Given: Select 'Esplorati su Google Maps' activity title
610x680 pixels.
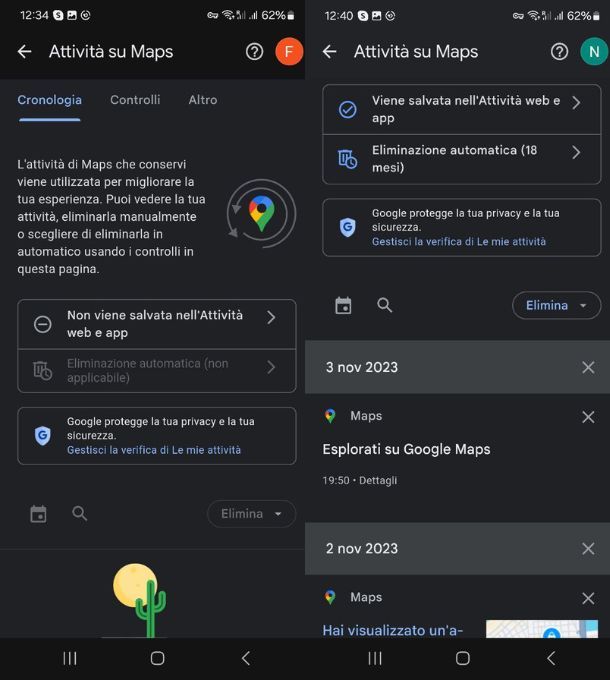Looking at the screenshot, I should 406,449.
